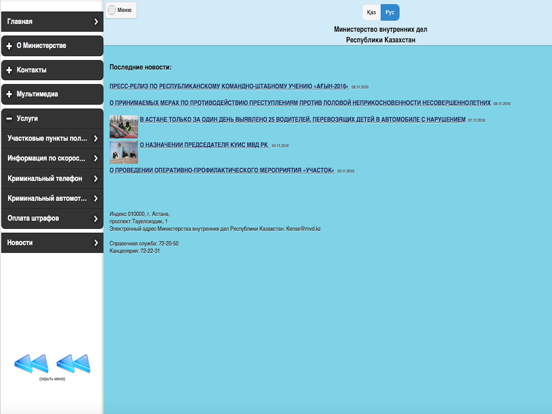552x414 pixels.
Task: Click the police car news thumbnail
Action: coord(124,127)
